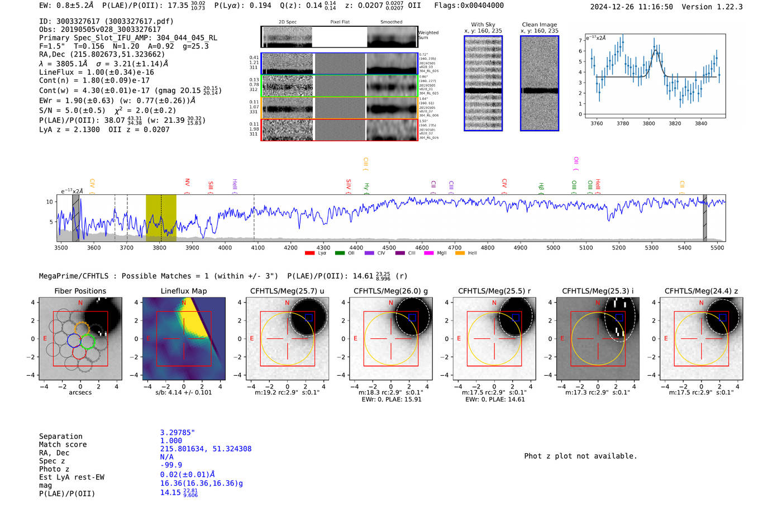Select the CFHTLS/Meg(26.0) g image
782x532 pixels.
pos(390,338)
